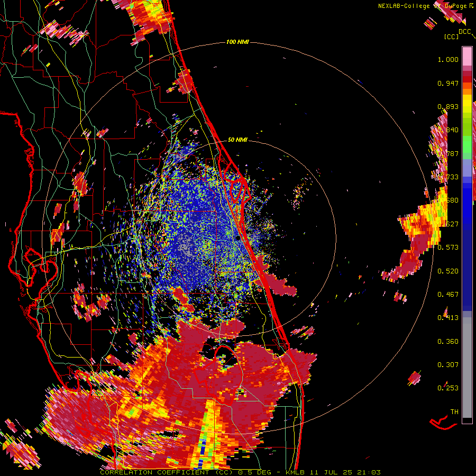The image size is (476, 476).
Task: Click the 0.413 value on the color scale
Action: (x=448, y=317)
